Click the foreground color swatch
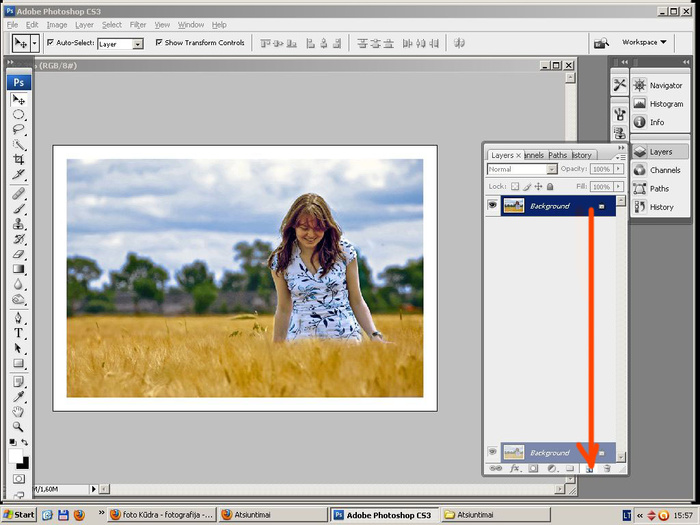Screen dimensions: 700x525 (15, 455)
